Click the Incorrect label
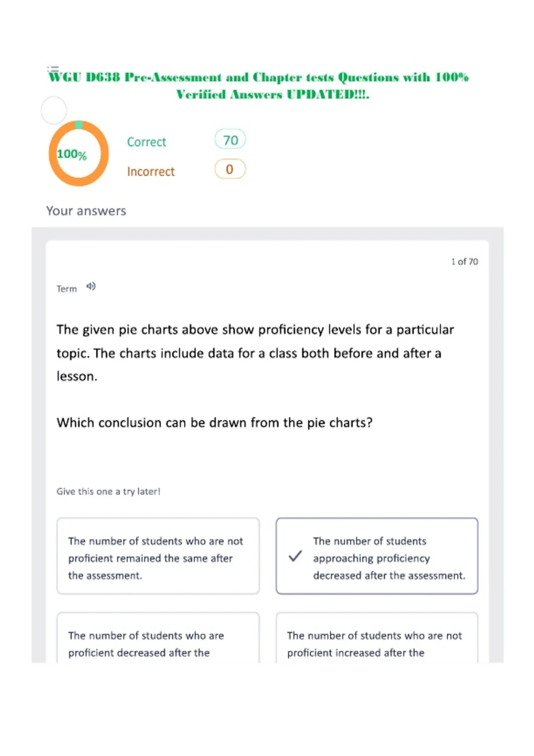The width and height of the screenshot is (534, 756). 151,171
